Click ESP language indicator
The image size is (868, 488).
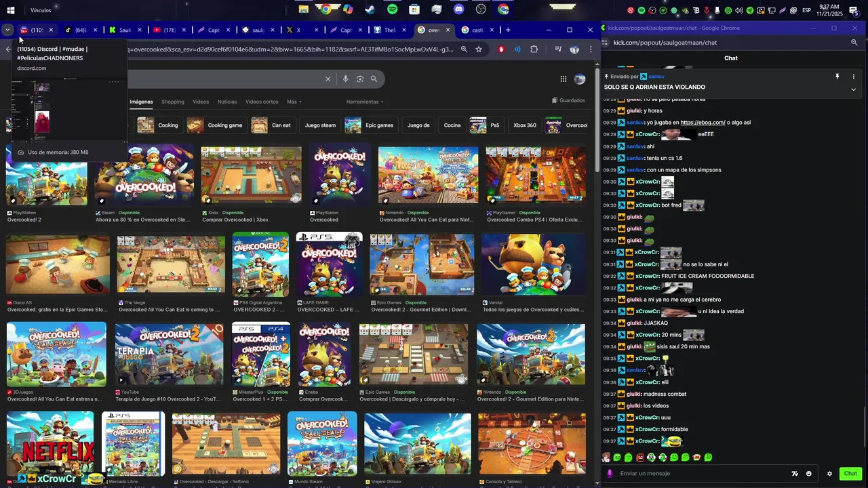coord(807,10)
